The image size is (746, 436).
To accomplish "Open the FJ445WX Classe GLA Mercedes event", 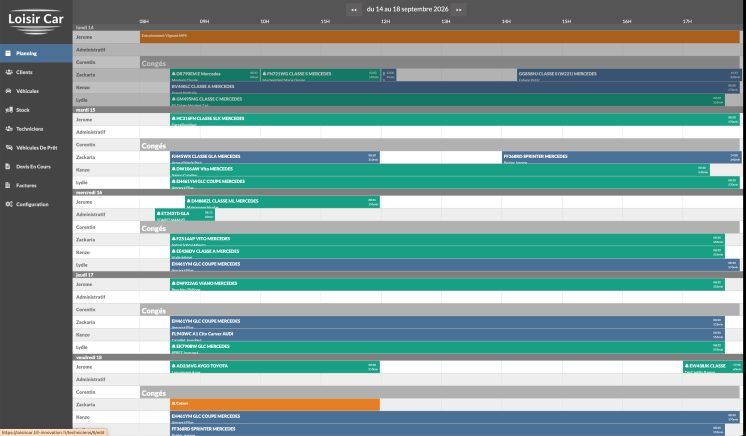I will coord(275,157).
